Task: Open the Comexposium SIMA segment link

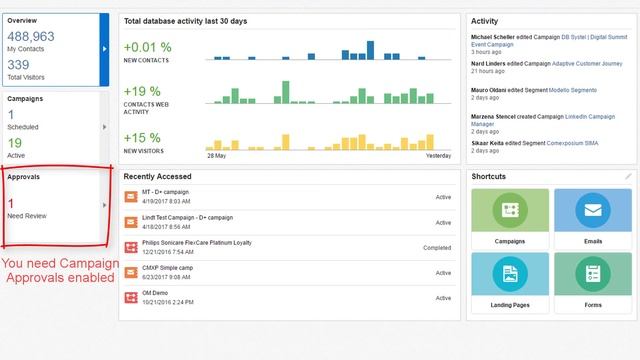Action: [x=572, y=143]
